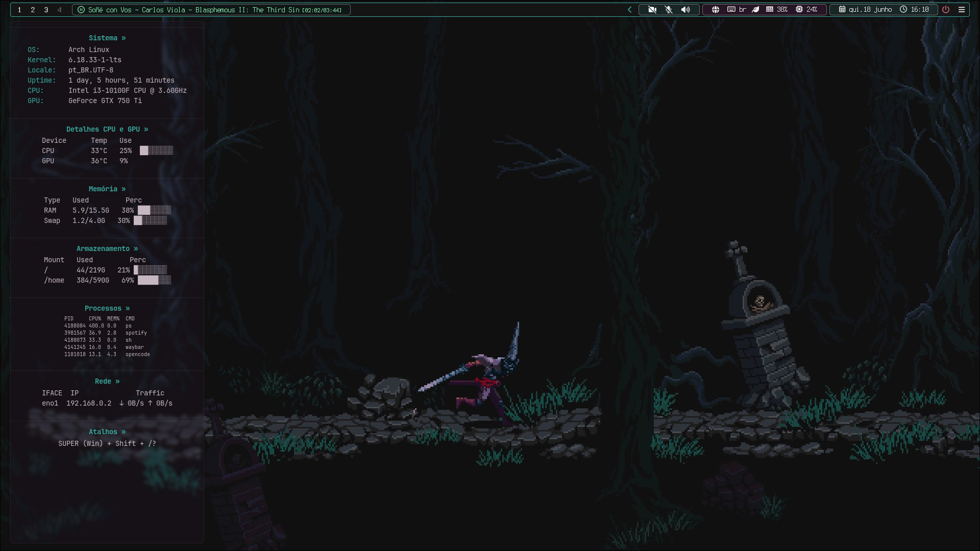Open the red power menu icon
This screenshot has width=980, height=551.
pyautogui.click(x=946, y=10)
